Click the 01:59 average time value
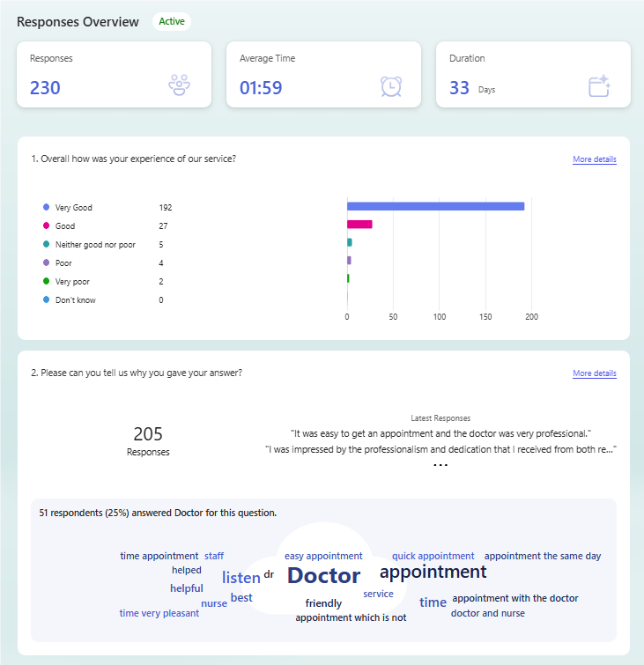644x665 pixels. click(261, 88)
